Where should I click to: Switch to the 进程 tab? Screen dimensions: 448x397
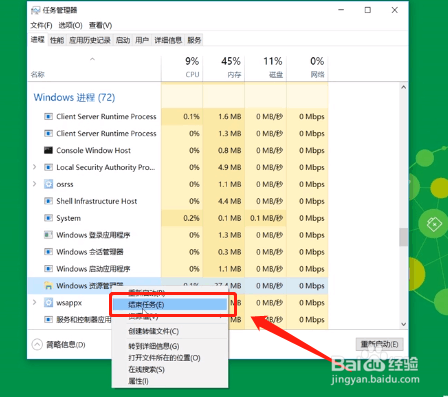(x=38, y=40)
